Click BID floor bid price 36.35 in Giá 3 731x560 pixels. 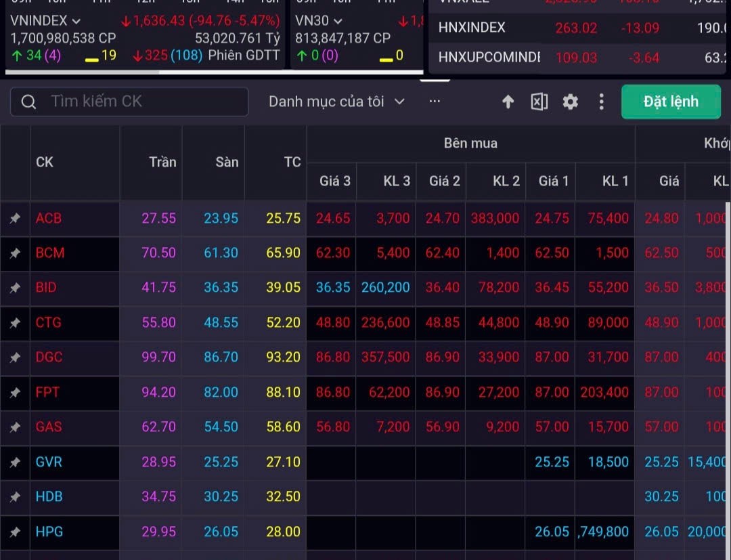pyautogui.click(x=333, y=288)
